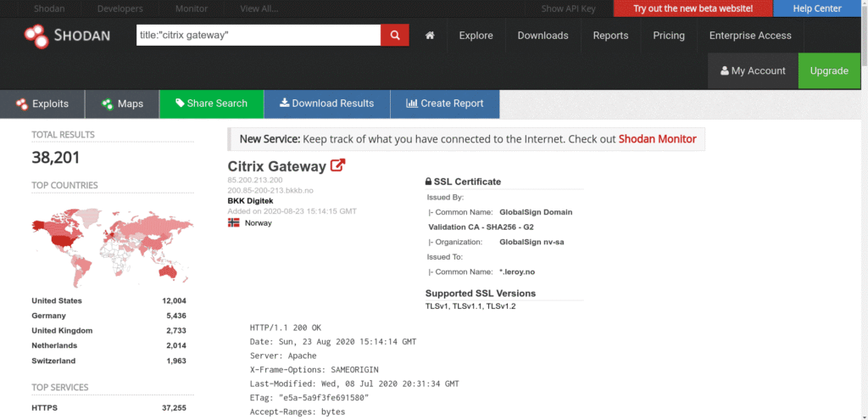Click the green Upgrade button
Screen dimensions: 868x420
pos(829,71)
